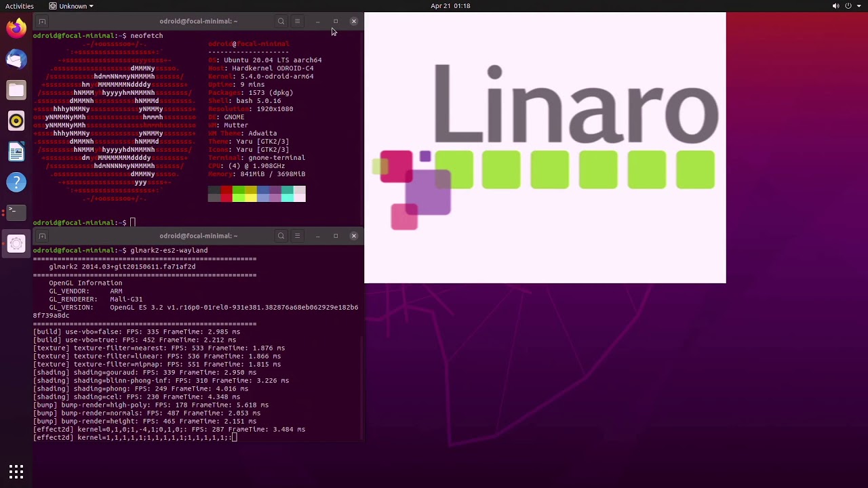Click the '841MiB / 3698MiB' memory text
The image size is (868, 488).
tap(273, 174)
